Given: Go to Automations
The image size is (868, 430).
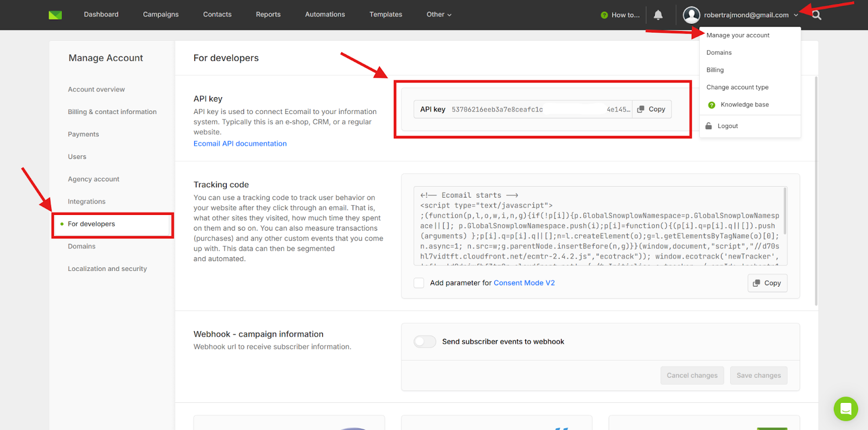Looking at the screenshot, I should (x=325, y=15).
